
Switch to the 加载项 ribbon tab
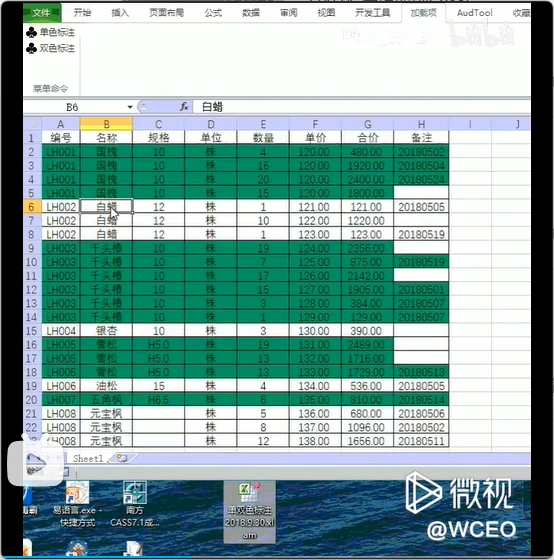click(423, 13)
